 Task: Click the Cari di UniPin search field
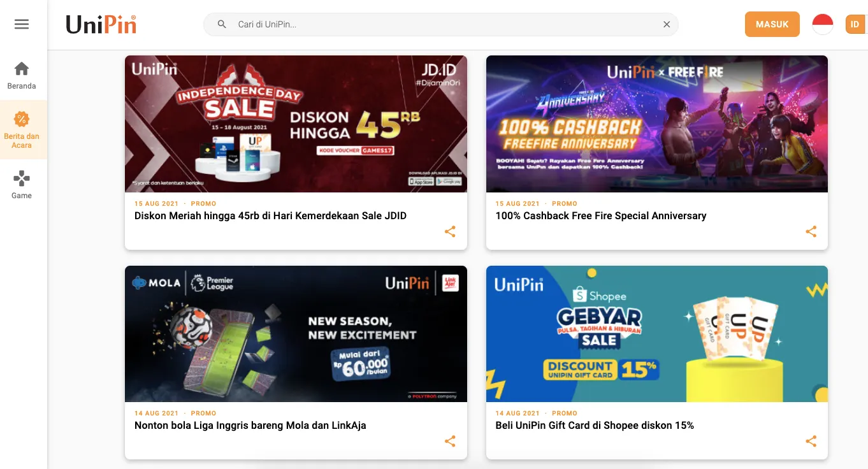click(446, 24)
